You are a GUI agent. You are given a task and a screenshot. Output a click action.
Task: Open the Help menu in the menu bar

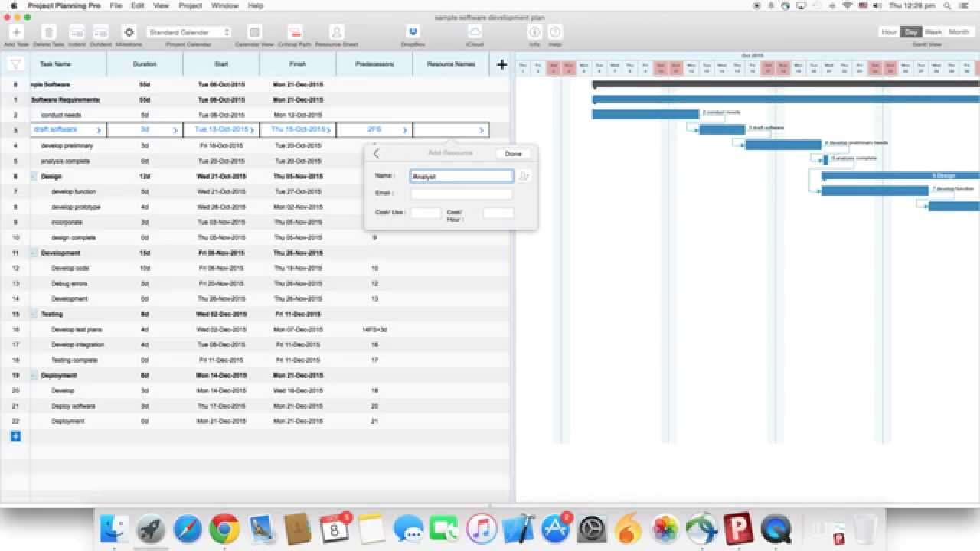click(256, 5)
